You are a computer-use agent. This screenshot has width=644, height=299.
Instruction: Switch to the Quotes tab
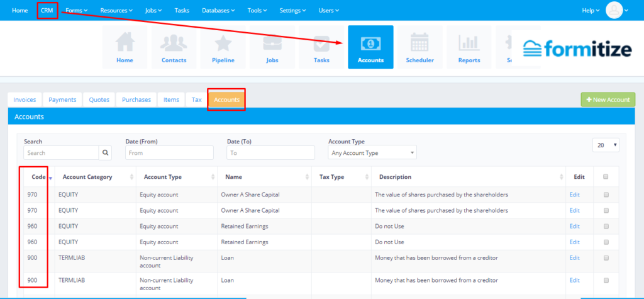click(x=99, y=99)
